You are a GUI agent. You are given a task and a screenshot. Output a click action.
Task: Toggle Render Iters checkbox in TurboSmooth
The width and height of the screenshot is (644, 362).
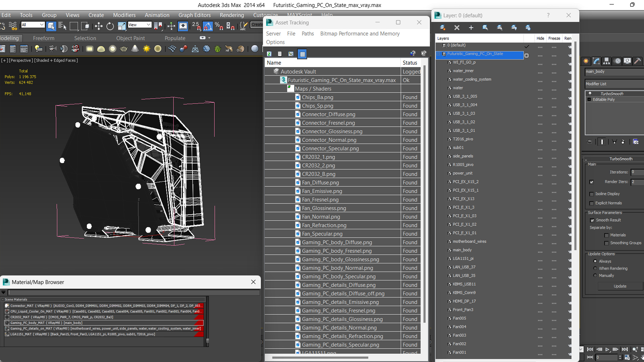tap(591, 182)
